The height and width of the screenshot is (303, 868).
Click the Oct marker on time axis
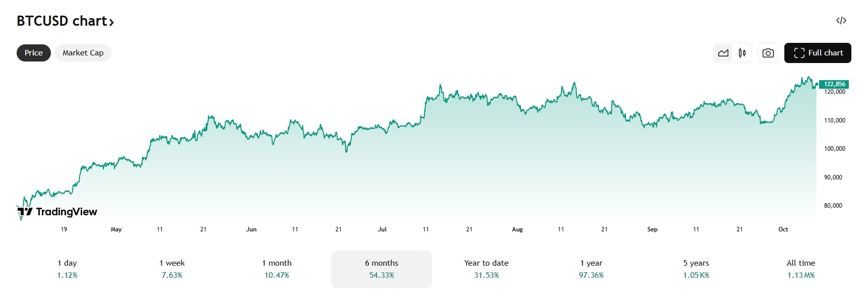click(783, 229)
